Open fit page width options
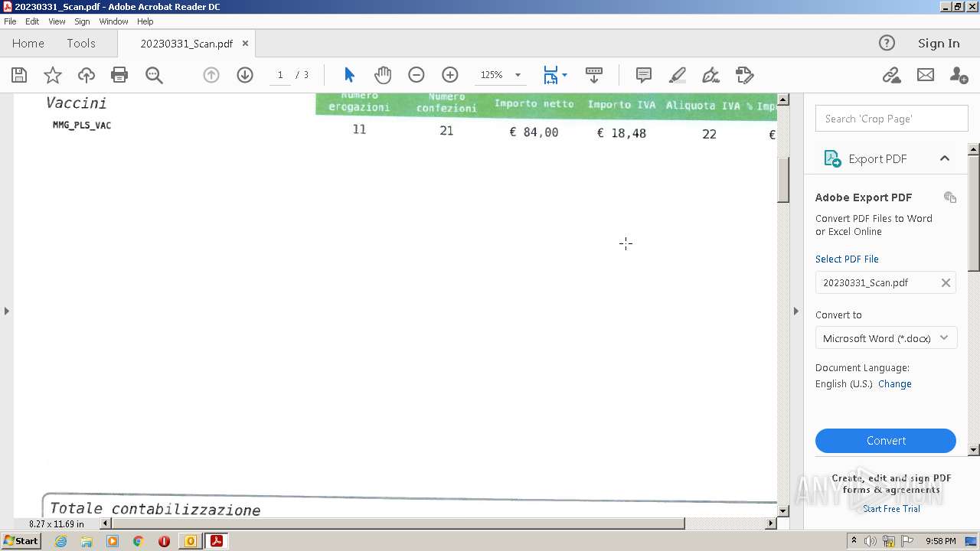This screenshot has height=551, width=980. [555, 75]
